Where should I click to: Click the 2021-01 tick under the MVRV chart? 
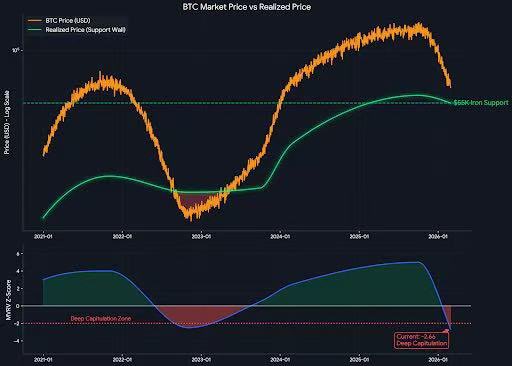[43, 360]
